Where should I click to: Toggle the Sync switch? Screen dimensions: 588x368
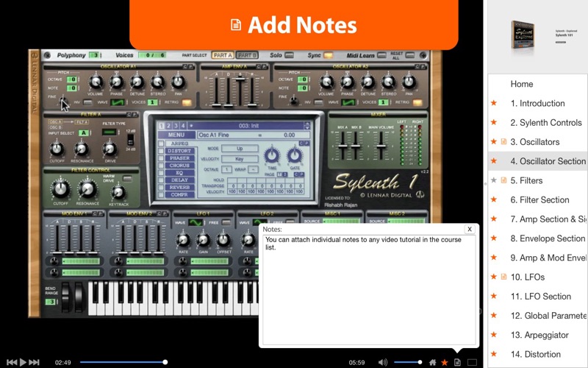click(x=328, y=55)
